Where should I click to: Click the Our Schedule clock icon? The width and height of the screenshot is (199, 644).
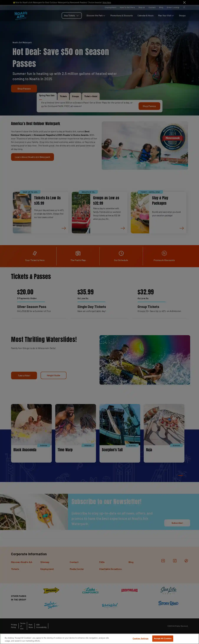[121, 253]
